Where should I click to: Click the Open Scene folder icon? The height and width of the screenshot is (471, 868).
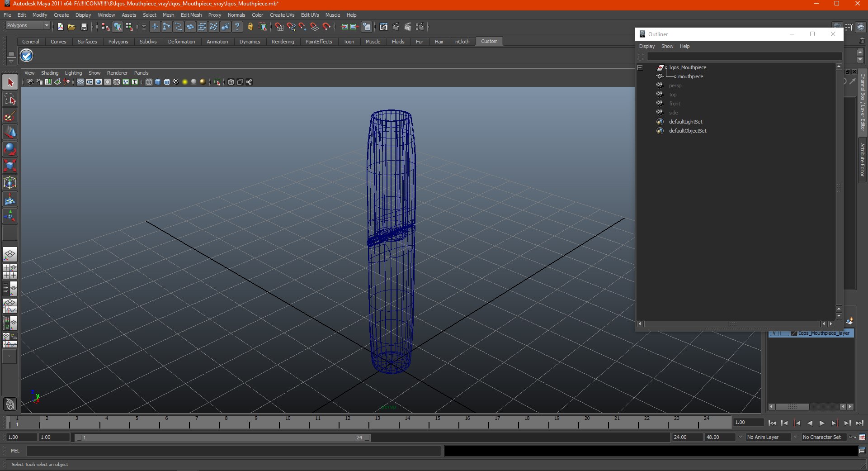[x=71, y=27]
